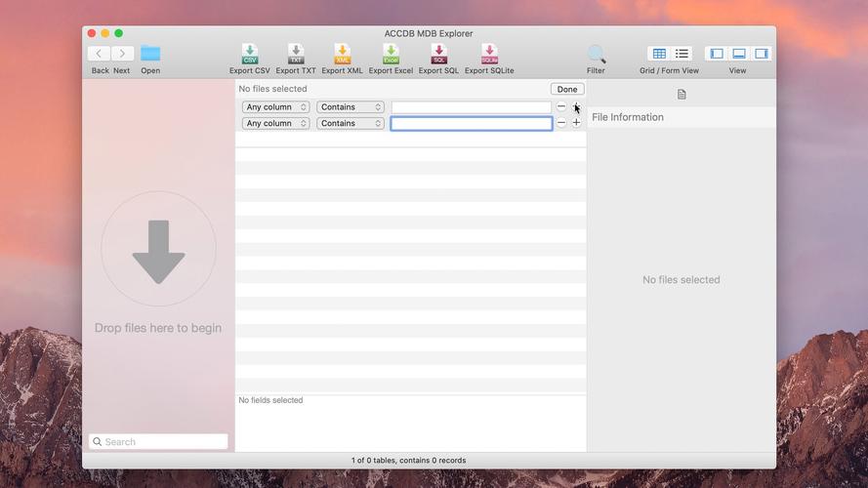Open first row Contains dropdown
This screenshot has width=868, height=488.
[x=351, y=106]
